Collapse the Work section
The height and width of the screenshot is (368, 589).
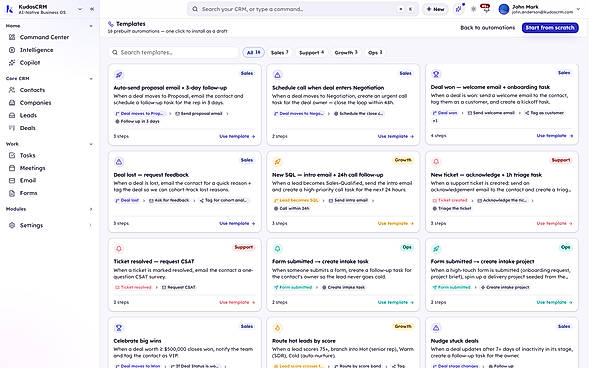coord(91,144)
